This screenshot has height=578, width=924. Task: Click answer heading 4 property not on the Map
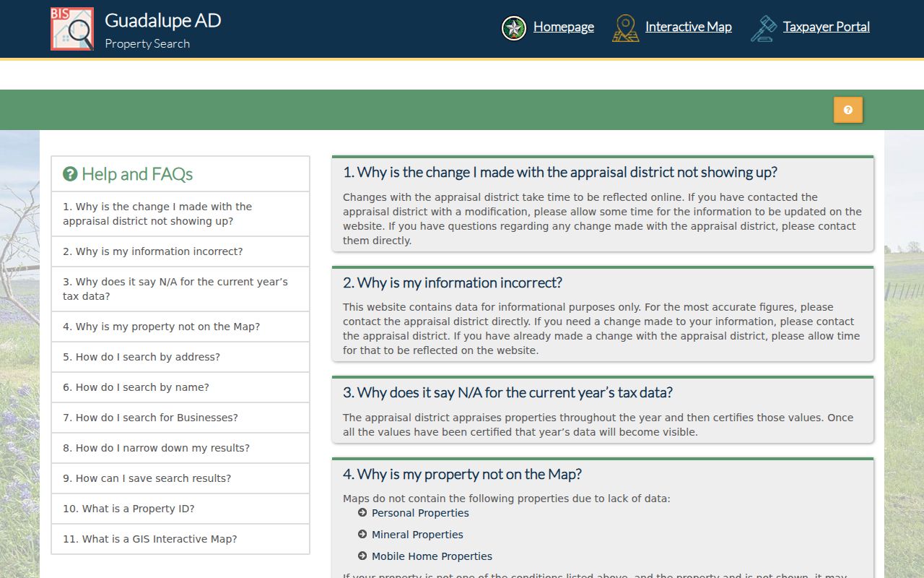tap(462, 474)
